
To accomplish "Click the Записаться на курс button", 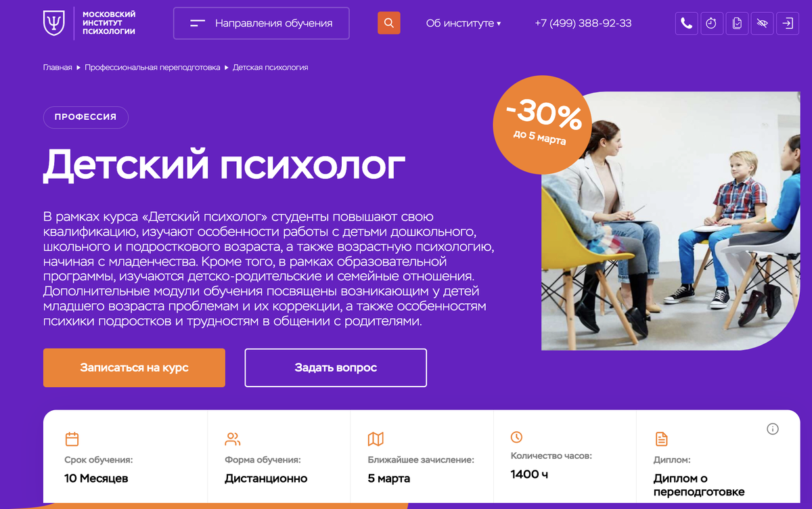I will (x=134, y=368).
